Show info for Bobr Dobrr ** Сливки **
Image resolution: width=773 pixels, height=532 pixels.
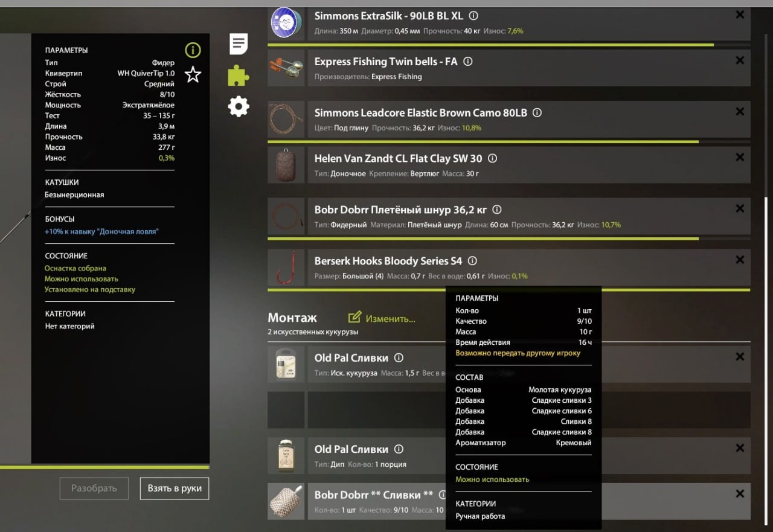(443, 495)
